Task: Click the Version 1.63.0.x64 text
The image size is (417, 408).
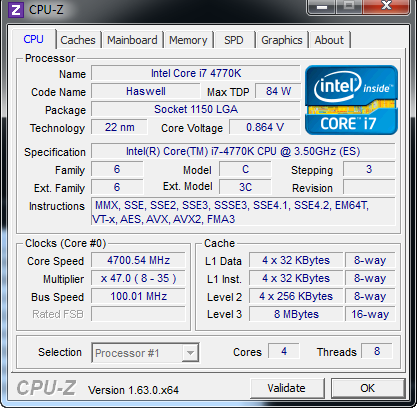Action: (133, 390)
